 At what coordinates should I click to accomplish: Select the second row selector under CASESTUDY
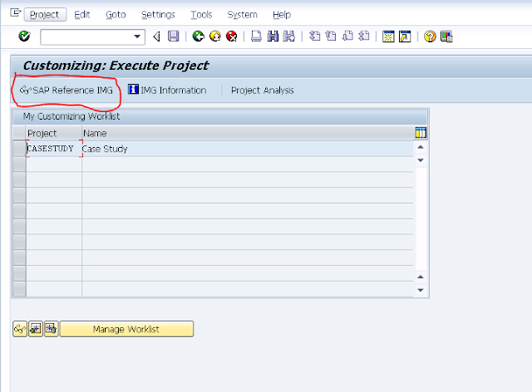click(x=19, y=164)
